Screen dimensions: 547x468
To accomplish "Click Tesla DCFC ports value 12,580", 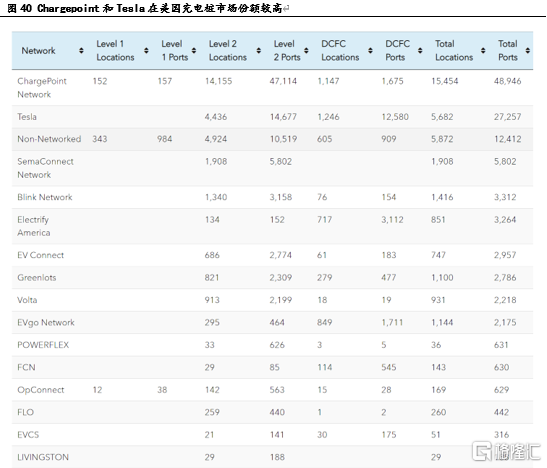I will [x=395, y=116].
